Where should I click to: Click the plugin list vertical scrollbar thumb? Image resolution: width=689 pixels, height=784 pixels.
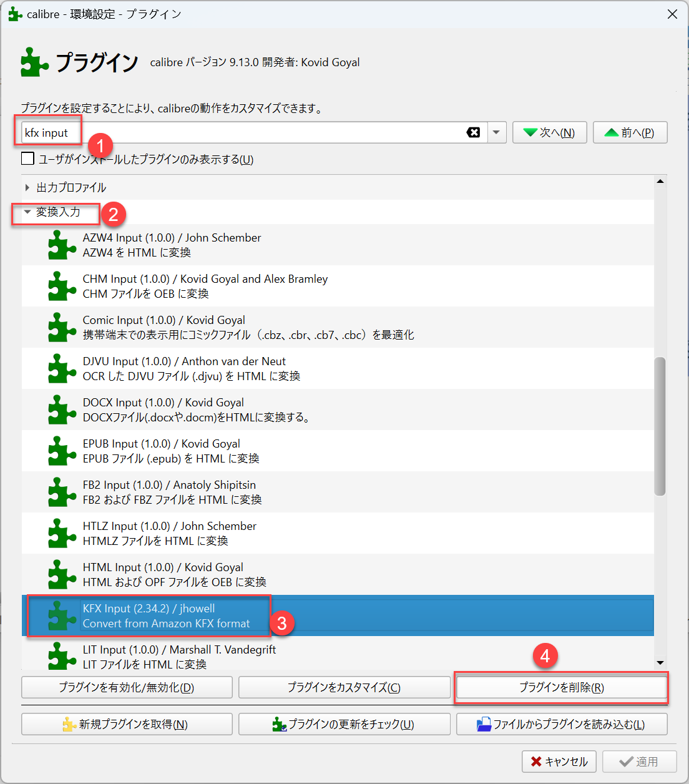point(660,426)
